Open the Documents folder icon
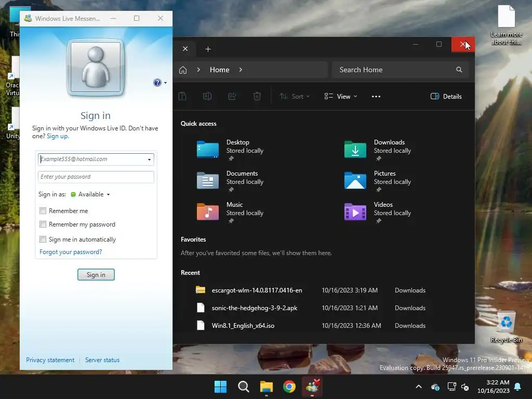Viewport: 532px width, 399px height. [208, 180]
